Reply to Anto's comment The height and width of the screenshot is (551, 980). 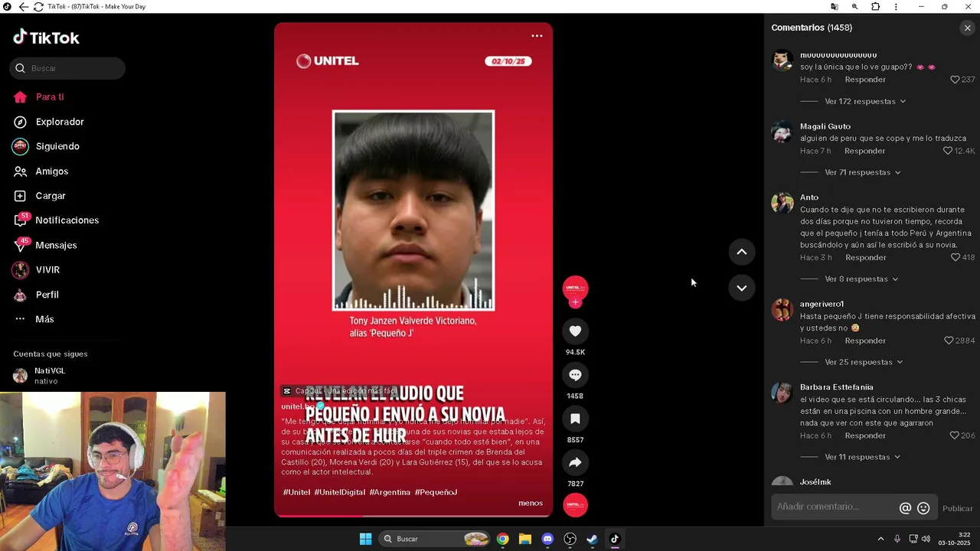(x=865, y=257)
